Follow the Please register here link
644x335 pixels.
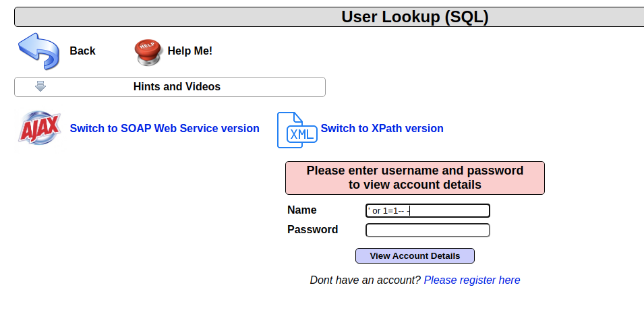472,280
